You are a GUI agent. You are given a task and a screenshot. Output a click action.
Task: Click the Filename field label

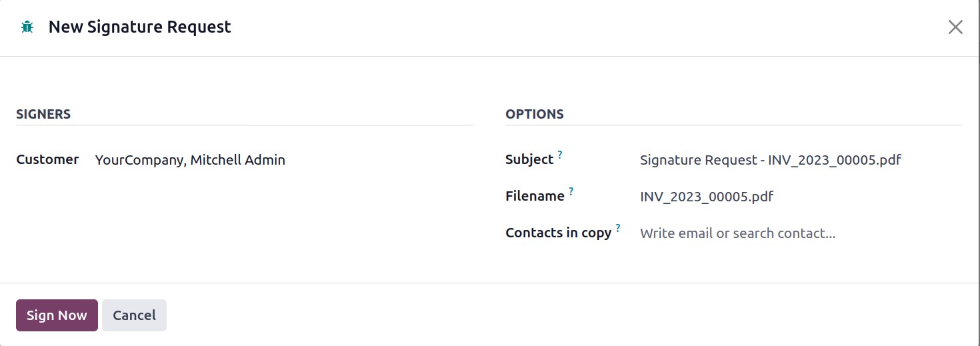click(535, 197)
